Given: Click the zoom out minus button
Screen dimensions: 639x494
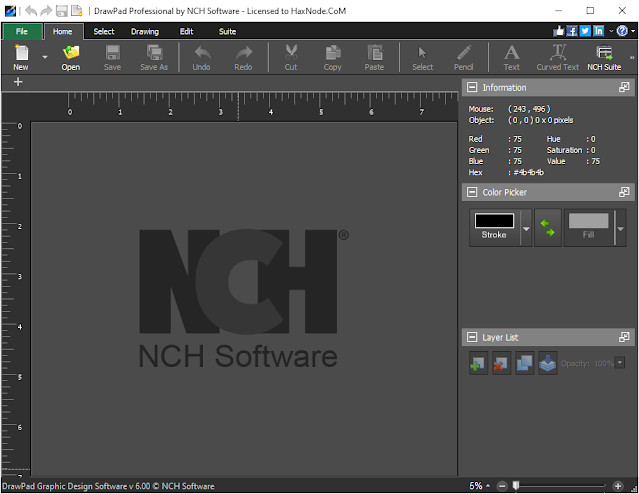Looking at the screenshot, I should [502, 486].
